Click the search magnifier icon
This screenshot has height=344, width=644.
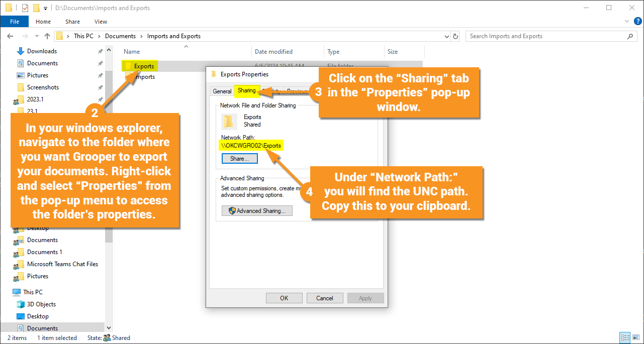click(630, 36)
